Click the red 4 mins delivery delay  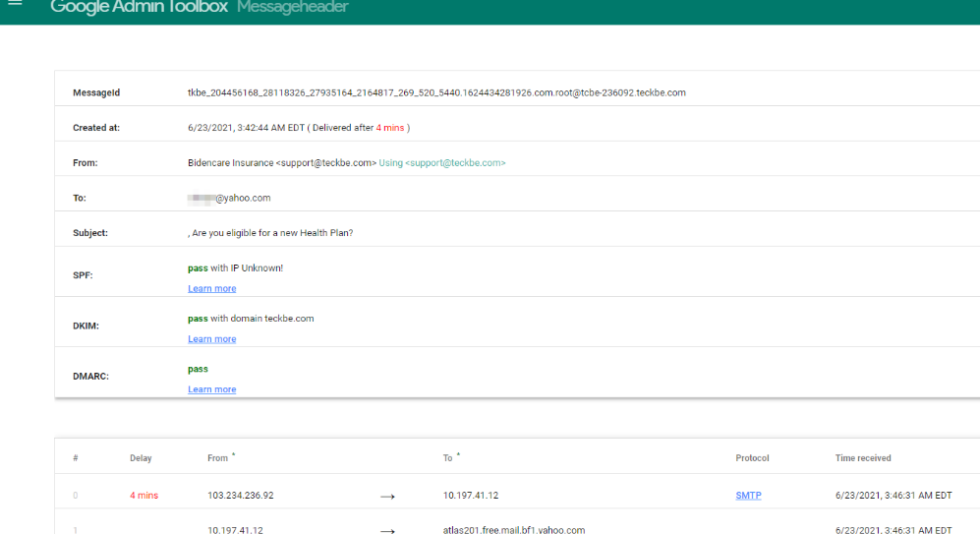tap(390, 128)
